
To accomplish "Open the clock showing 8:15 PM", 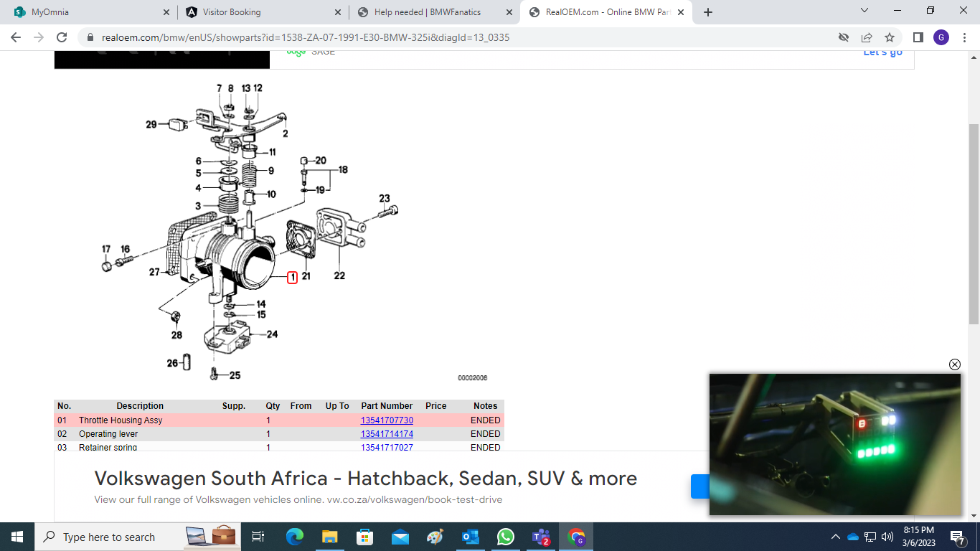I will click(x=918, y=537).
